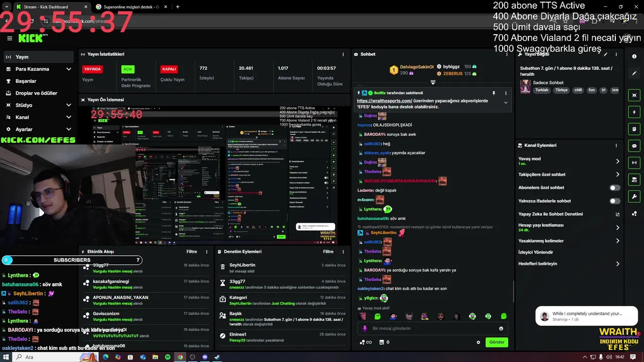
Task: Open Hedefleri belirleyin options chevron
Action: tap(617, 264)
